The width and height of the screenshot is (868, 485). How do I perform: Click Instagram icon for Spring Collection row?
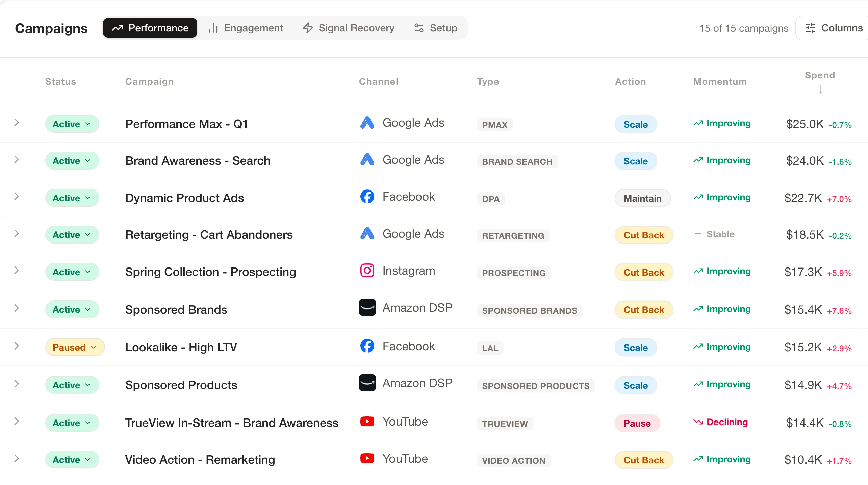point(367,271)
